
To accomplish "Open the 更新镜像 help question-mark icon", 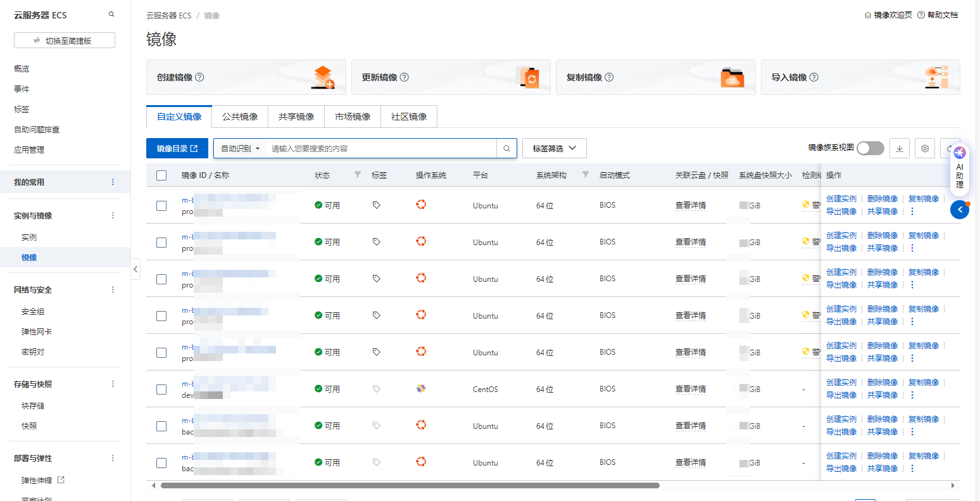I will point(405,77).
